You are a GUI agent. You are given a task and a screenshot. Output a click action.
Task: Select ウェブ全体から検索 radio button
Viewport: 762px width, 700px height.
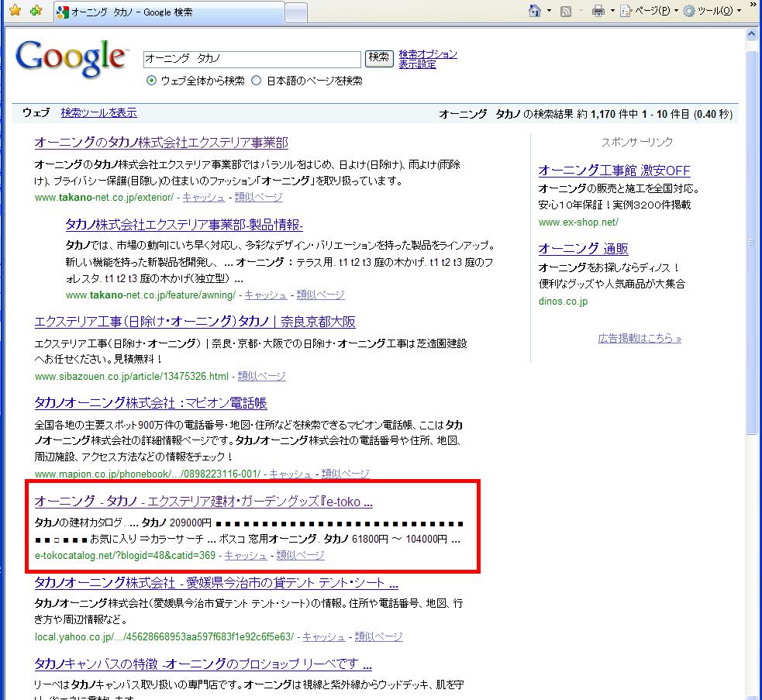(151, 81)
